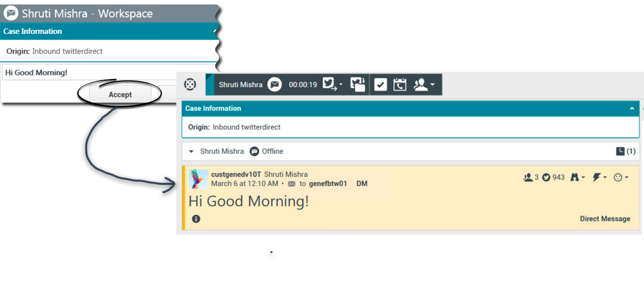Open the contact dropdown arrow in toolbar
This screenshot has height=299, width=644.
coord(433,84)
